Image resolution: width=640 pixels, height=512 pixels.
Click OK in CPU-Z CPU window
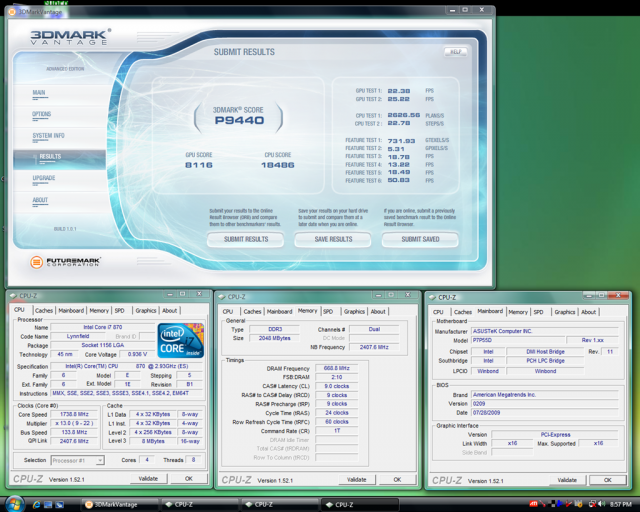189,479
